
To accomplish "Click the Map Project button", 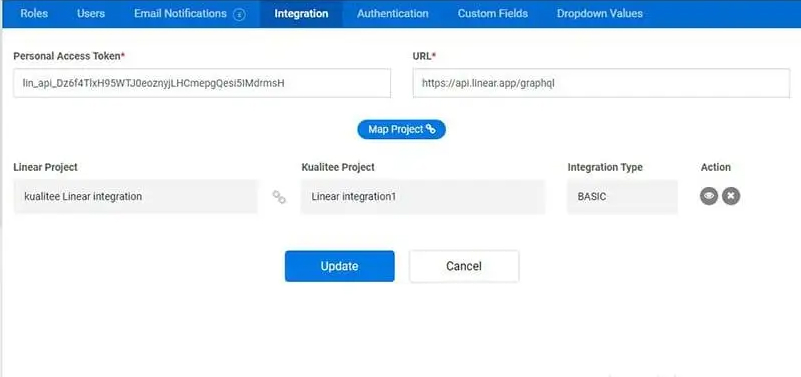I will pos(402,129).
